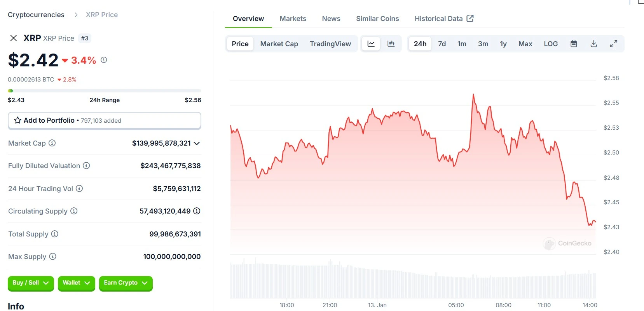Open Total Supply info icon
The height and width of the screenshot is (311, 644).
tap(55, 234)
